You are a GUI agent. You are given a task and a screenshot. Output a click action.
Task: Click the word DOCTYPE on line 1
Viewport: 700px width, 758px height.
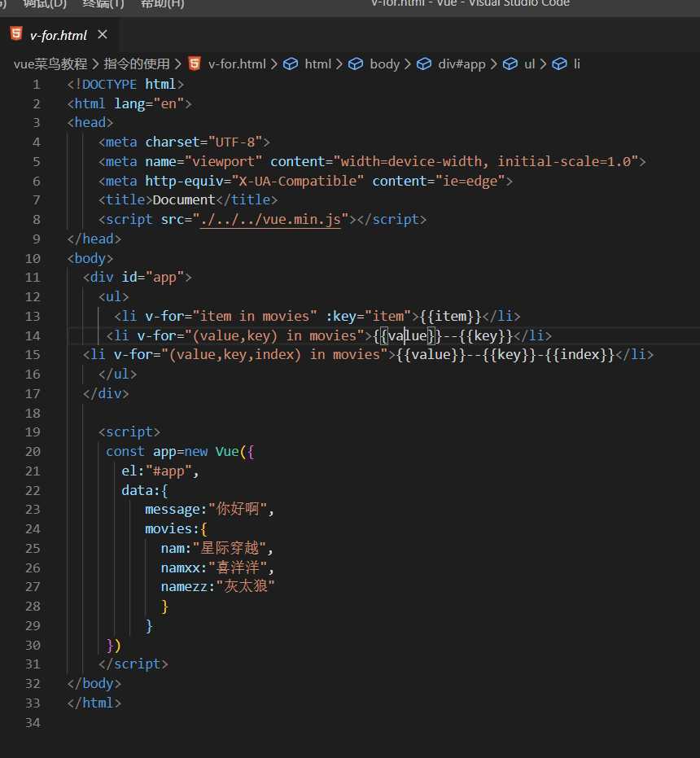(109, 84)
